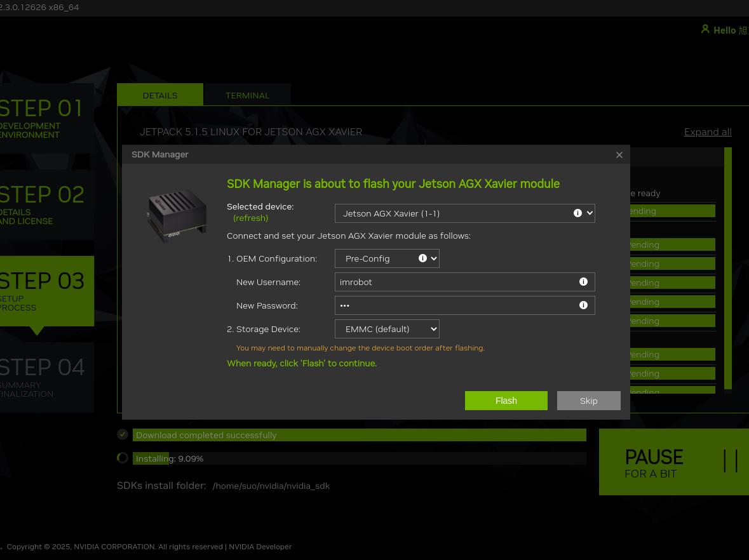Image resolution: width=749 pixels, height=560 pixels.
Task: Switch to the TERMINAL tab
Action: [x=247, y=95]
